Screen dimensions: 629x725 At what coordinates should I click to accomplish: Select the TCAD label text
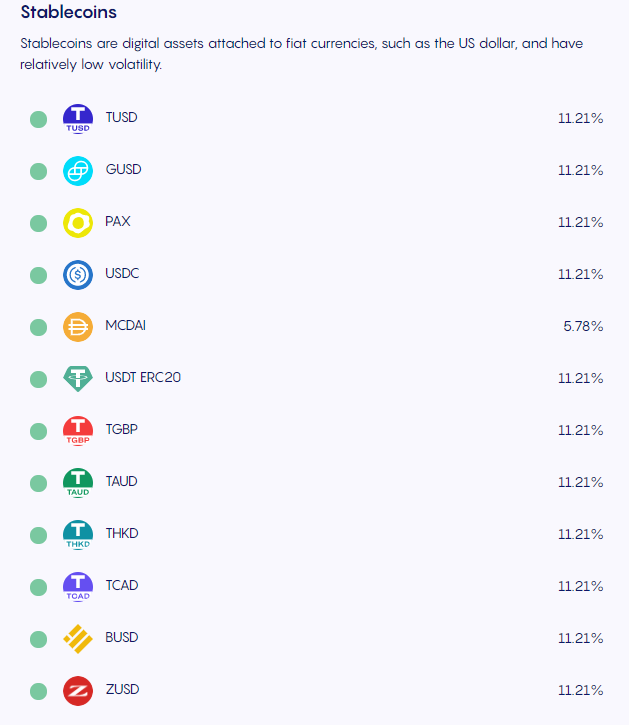click(122, 586)
